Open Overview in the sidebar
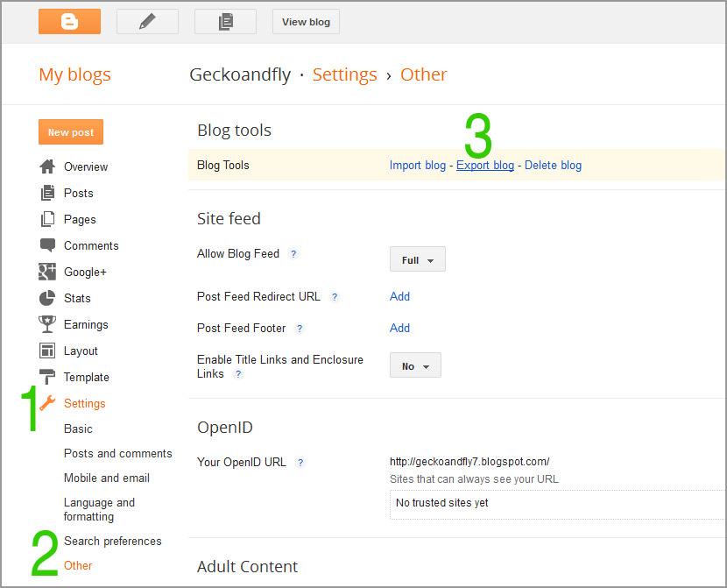The width and height of the screenshot is (727, 588). (x=86, y=167)
